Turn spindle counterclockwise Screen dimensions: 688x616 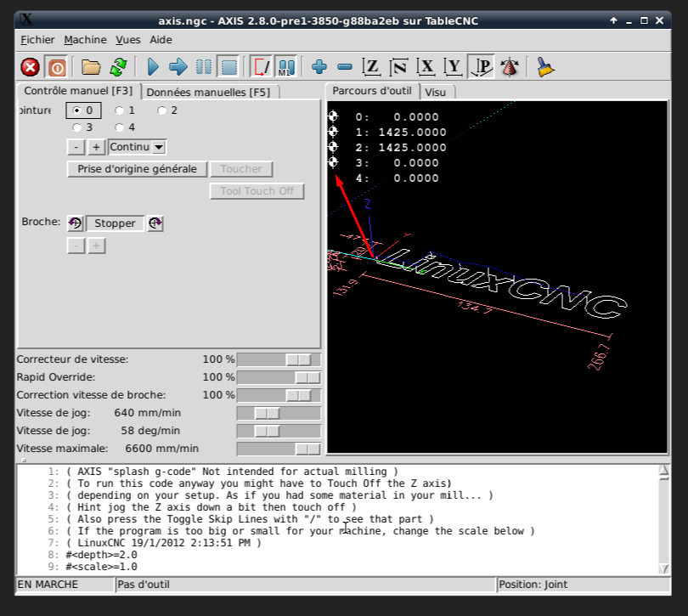(75, 223)
